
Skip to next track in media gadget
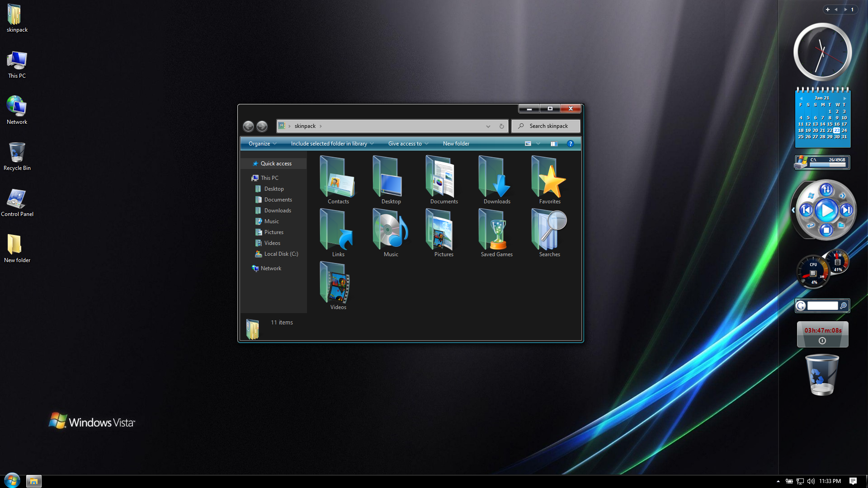[846, 210]
